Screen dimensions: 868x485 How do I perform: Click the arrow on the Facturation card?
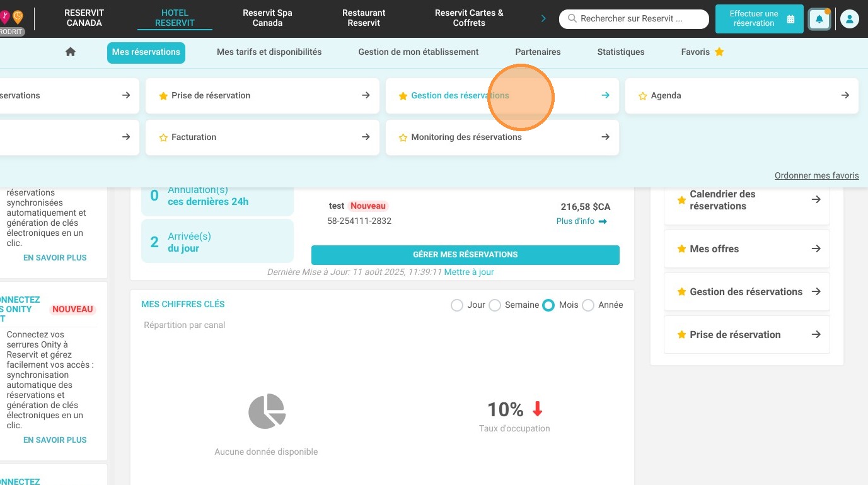click(366, 137)
